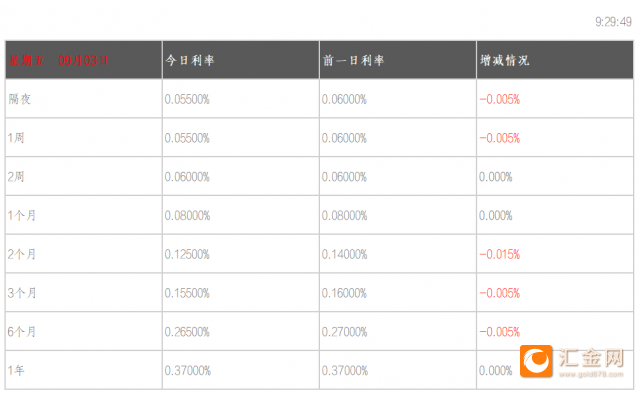Select the 1个月 row label
The height and width of the screenshot is (400, 640).
(22, 215)
